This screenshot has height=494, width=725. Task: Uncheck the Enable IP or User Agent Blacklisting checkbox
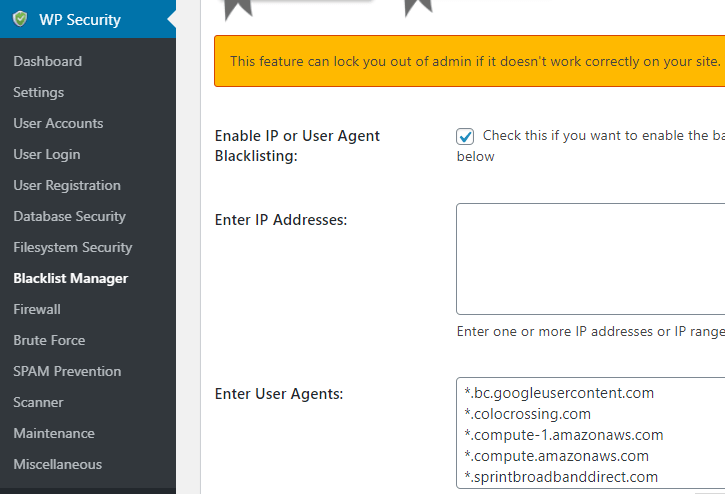(465, 136)
